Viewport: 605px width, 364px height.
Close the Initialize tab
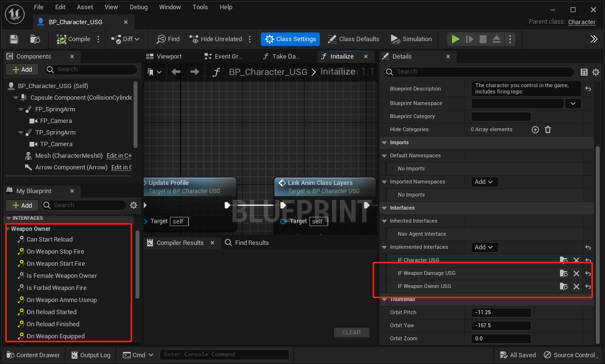pyautogui.click(x=366, y=57)
